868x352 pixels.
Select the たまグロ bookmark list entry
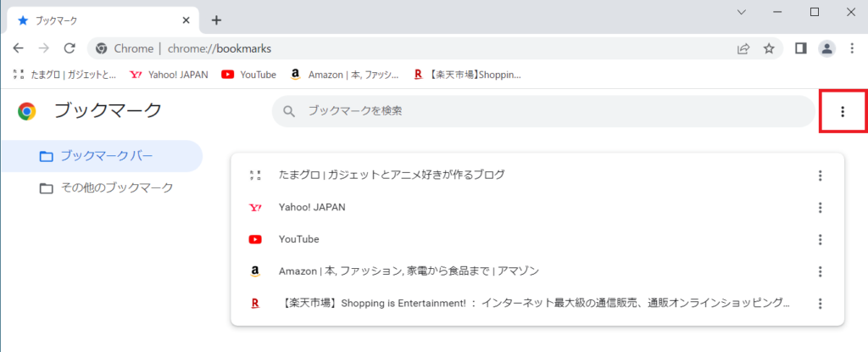click(391, 175)
